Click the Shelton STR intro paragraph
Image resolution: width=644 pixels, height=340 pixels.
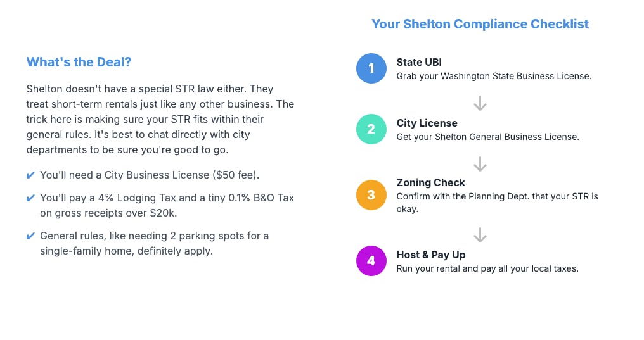(160, 120)
